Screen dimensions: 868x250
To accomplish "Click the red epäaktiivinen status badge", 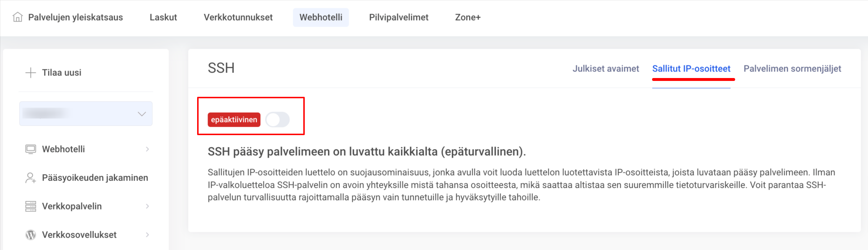I will 234,120.
